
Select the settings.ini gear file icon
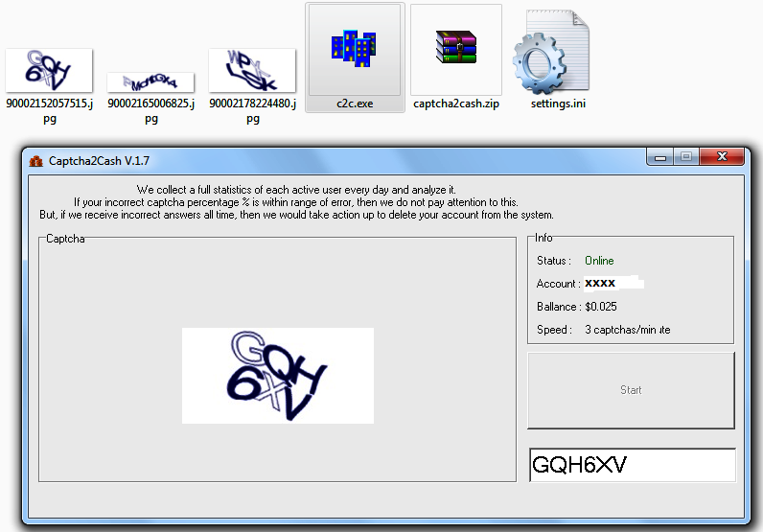point(551,53)
